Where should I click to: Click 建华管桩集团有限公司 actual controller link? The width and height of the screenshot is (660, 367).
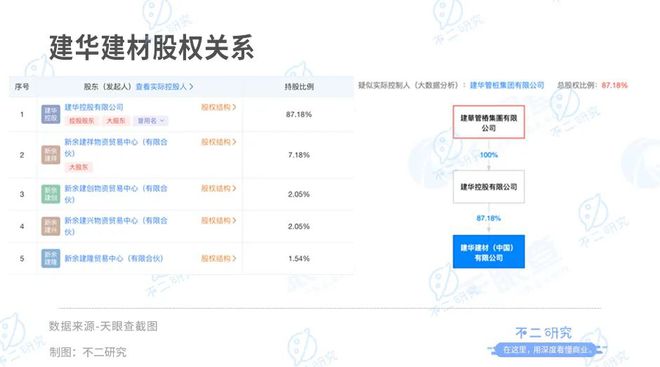(x=507, y=85)
